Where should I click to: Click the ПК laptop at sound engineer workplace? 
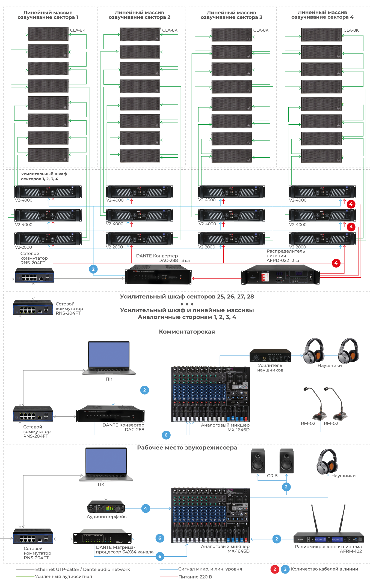[106, 464]
